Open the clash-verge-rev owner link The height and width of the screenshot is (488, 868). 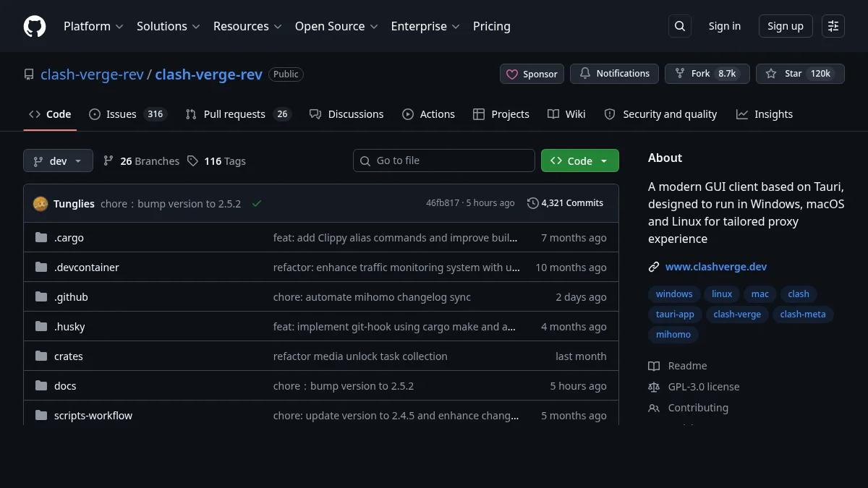click(92, 74)
